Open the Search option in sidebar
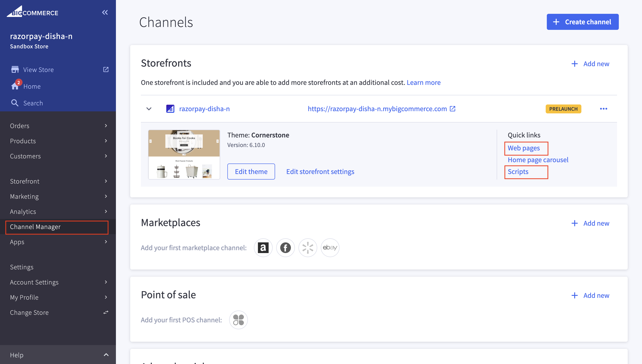Image resolution: width=642 pixels, height=364 pixels. pos(27,103)
